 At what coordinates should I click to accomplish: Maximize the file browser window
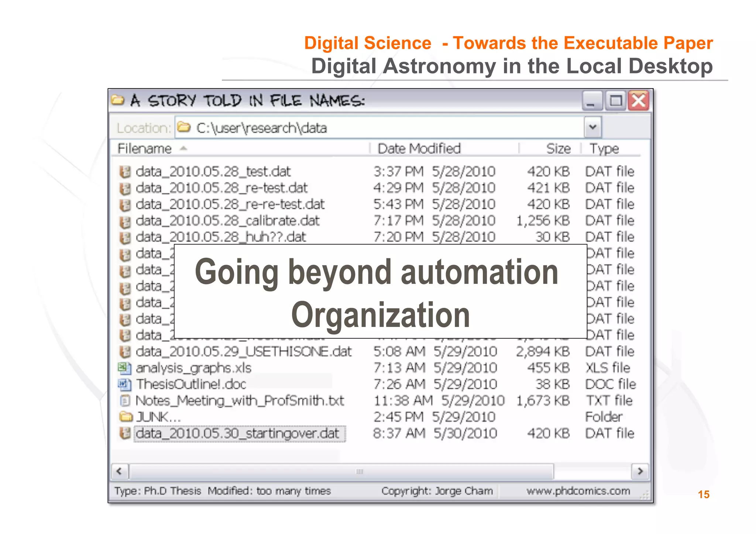[615, 100]
